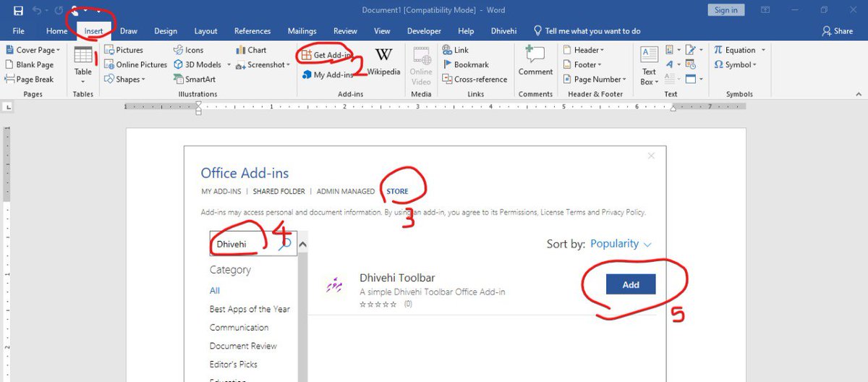
Task: Expand the Shapes gallery
Action: (x=124, y=80)
